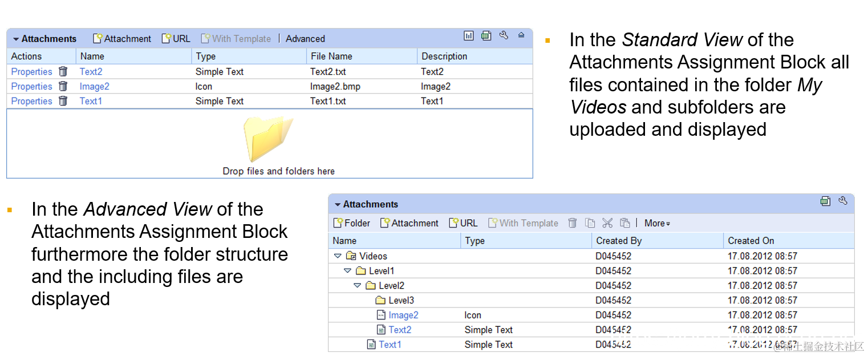
Task: Click the Videos folder icon in the tree
Action: [x=351, y=256]
